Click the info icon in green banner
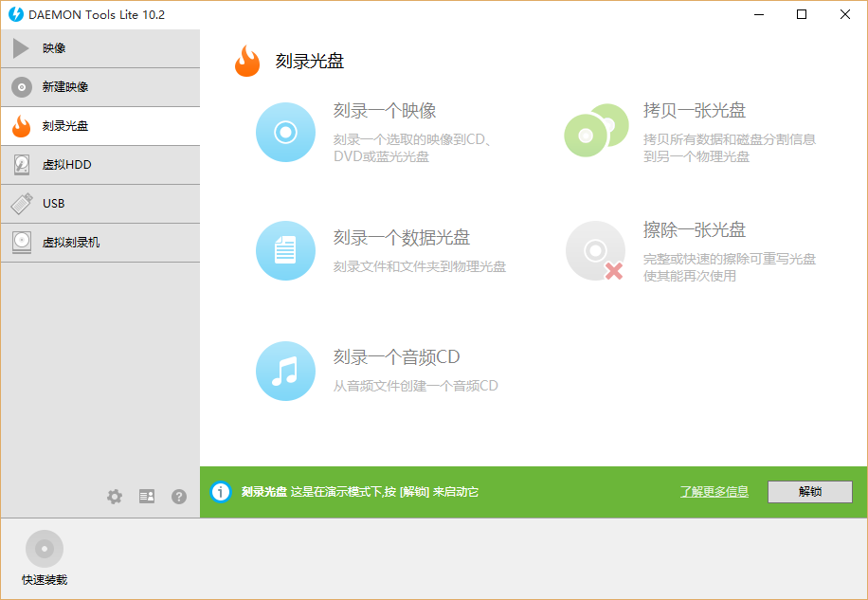The image size is (868, 600). coord(221,492)
